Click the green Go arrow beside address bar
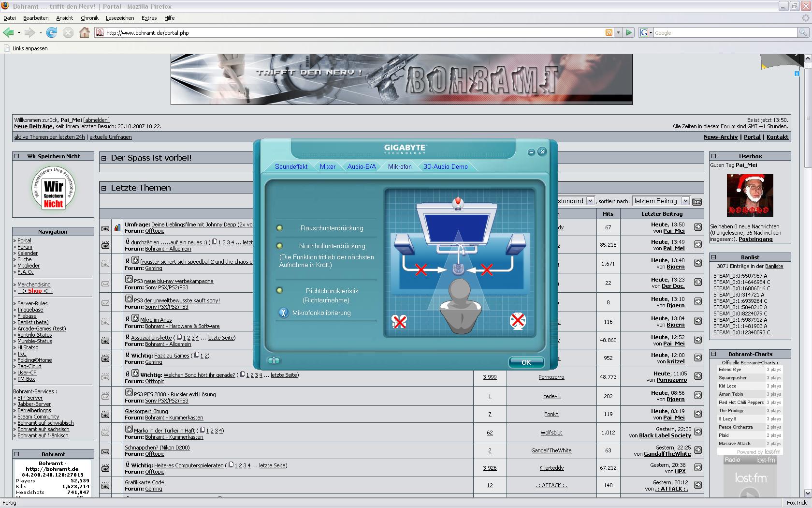The width and height of the screenshot is (812, 508). point(629,33)
